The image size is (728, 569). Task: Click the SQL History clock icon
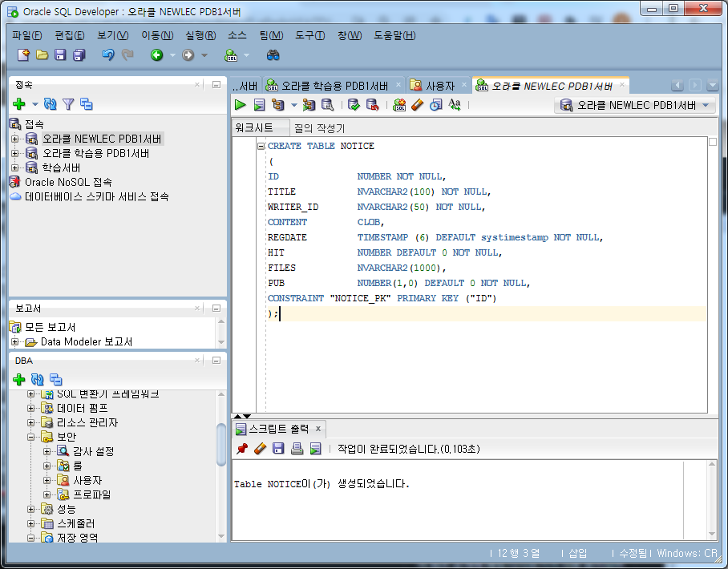click(435, 105)
